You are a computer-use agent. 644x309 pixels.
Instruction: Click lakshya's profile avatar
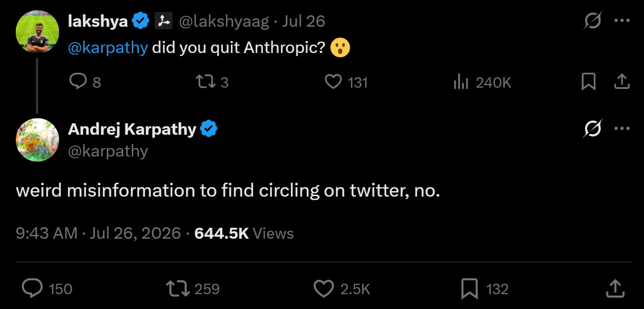pyautogui.click(x=38, y=31)
